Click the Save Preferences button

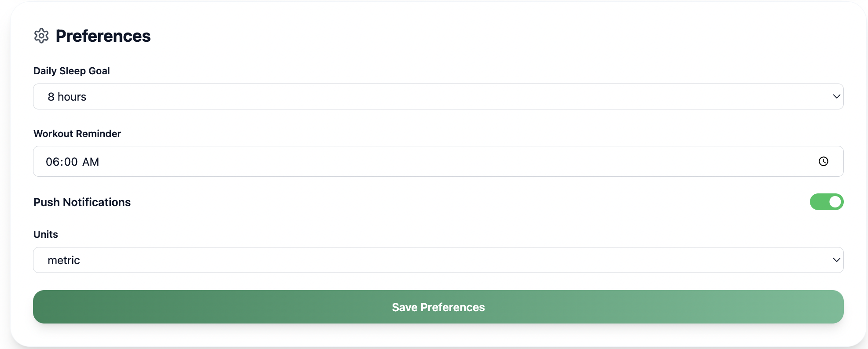438,307
